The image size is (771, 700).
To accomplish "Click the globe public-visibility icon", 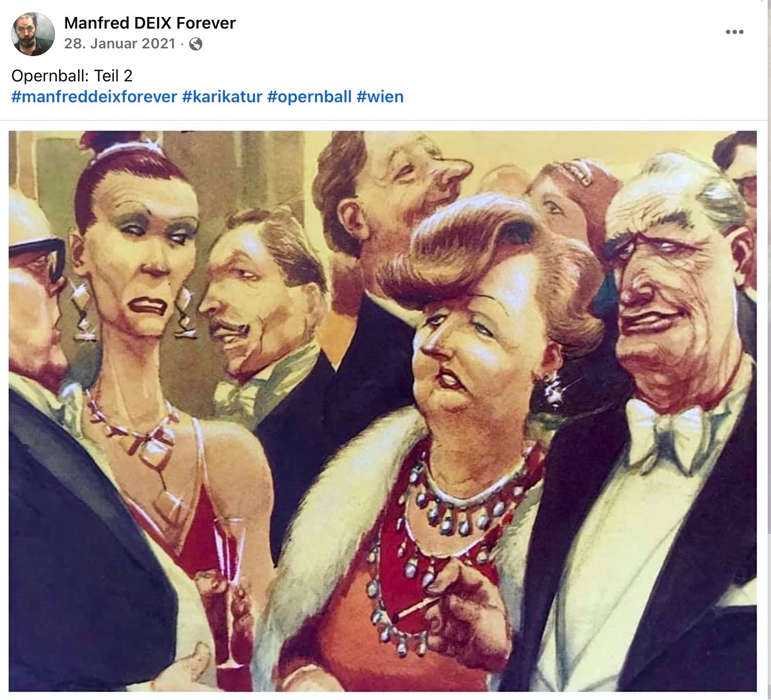I will [196, 44].
